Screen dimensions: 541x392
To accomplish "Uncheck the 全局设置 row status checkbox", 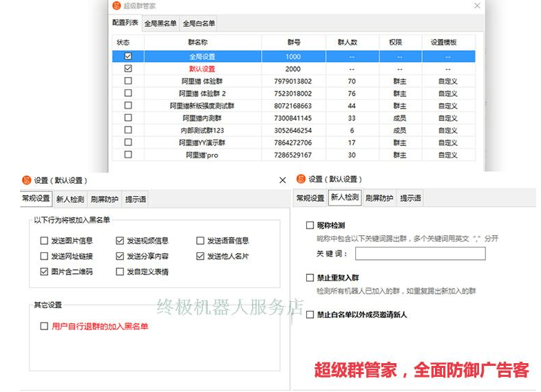I will (x=128, y=56).
